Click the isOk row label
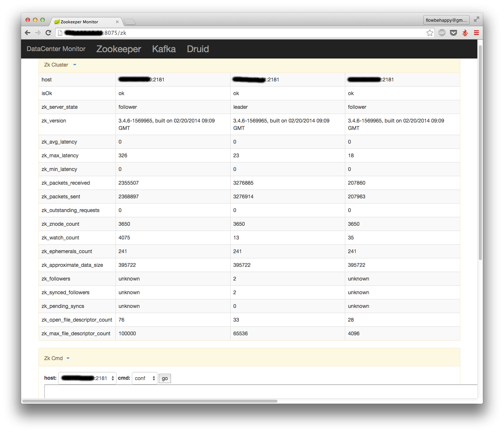 pos(47,93)
